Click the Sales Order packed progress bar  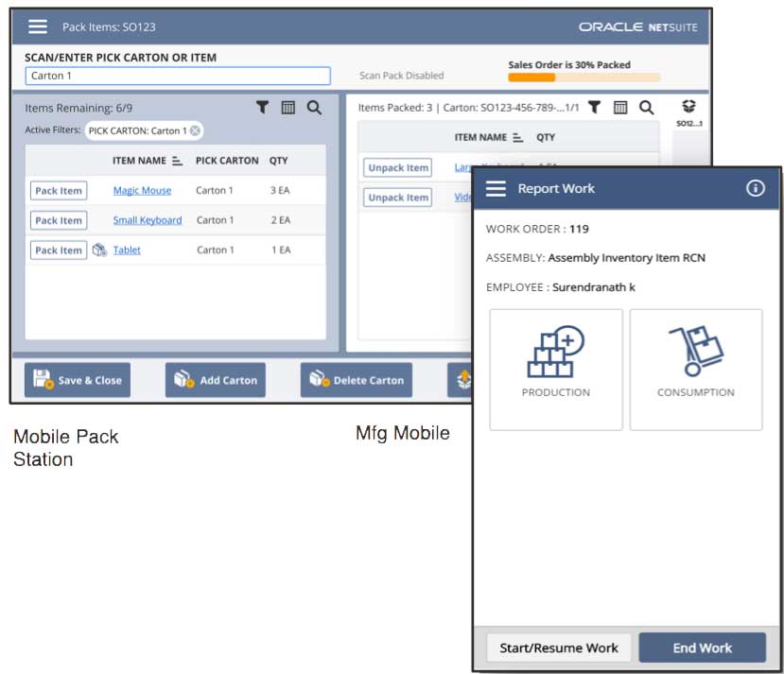(584, 78)
